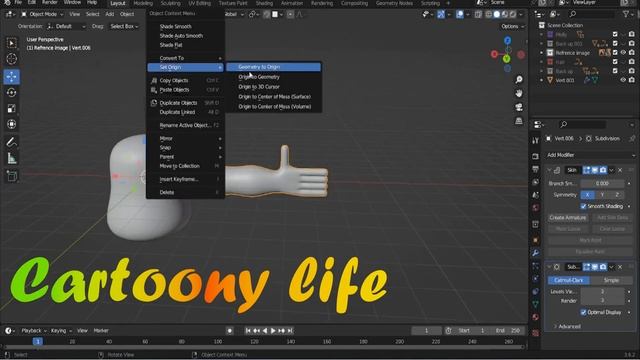
Task: Toggle auto keying record button
Action: point(230,331)
